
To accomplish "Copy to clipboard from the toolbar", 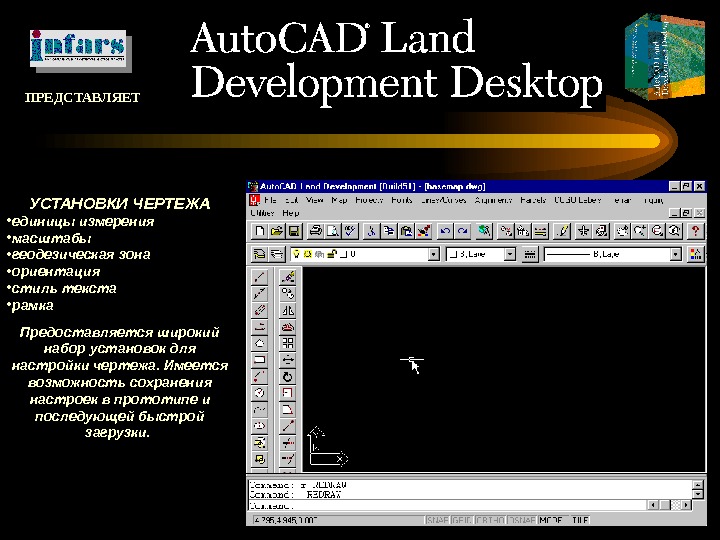I will (389, 231).
